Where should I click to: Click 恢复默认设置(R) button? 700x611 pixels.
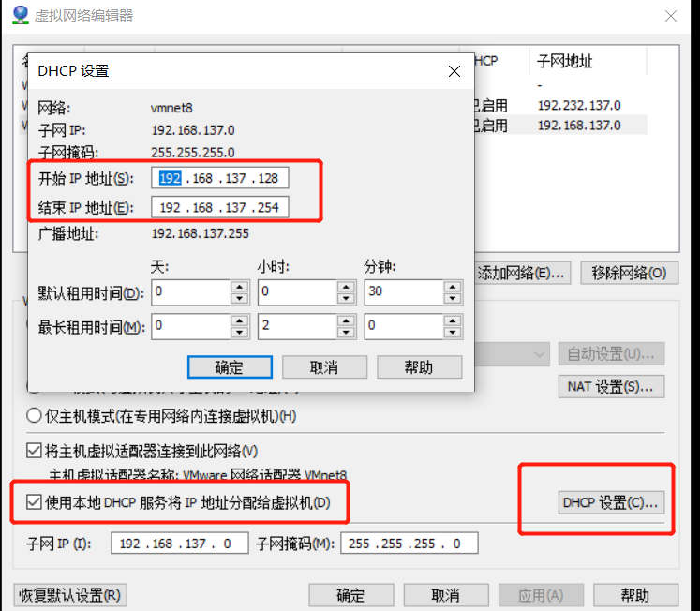(70, 595)
